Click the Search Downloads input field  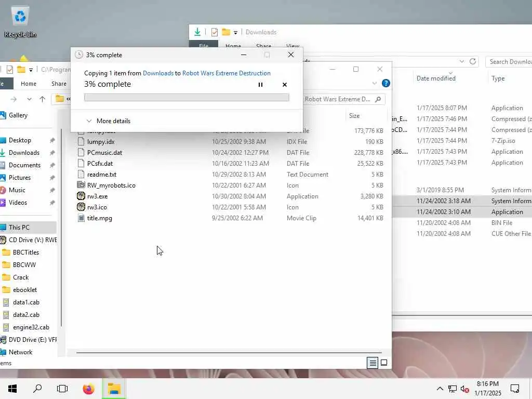(x=509, y=62)
